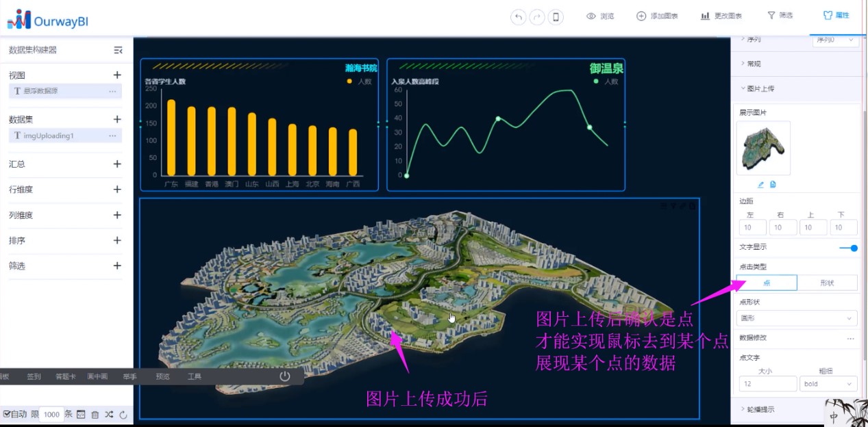Add a 汇总 summary field

[x=117, y=164]
